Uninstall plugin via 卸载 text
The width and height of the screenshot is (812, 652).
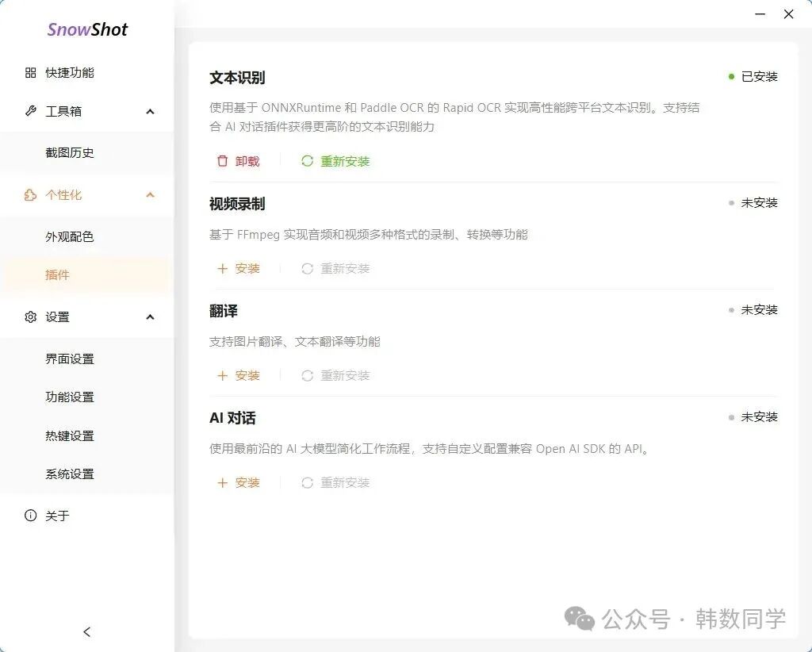247,161
